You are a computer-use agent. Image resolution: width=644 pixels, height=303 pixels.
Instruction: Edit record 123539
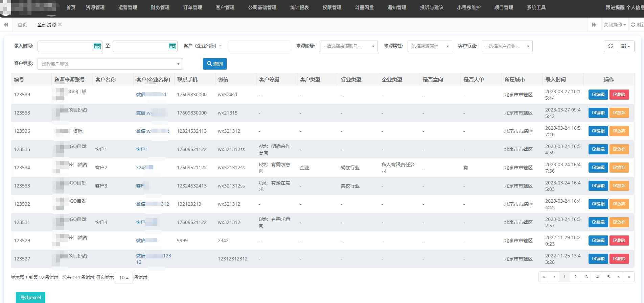tap(598, 95)
